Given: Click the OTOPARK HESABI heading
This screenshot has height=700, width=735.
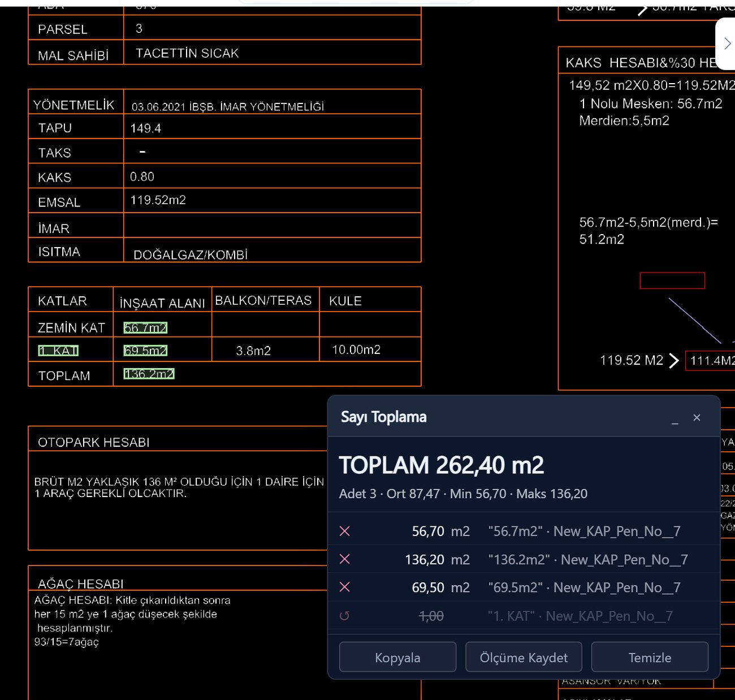Looking at the screenshot, I should point(94,442).
